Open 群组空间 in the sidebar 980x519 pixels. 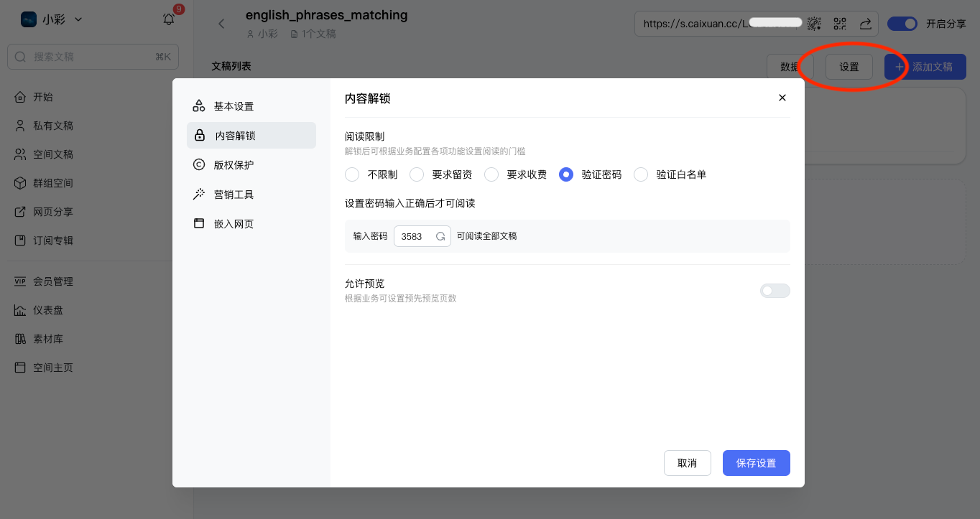tap(53, 183)
